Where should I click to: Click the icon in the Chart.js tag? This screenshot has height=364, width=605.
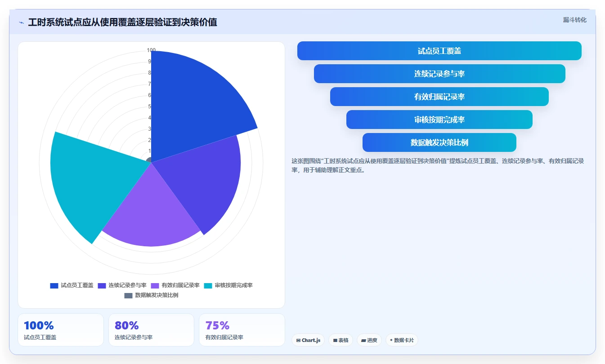pos(298,341)
